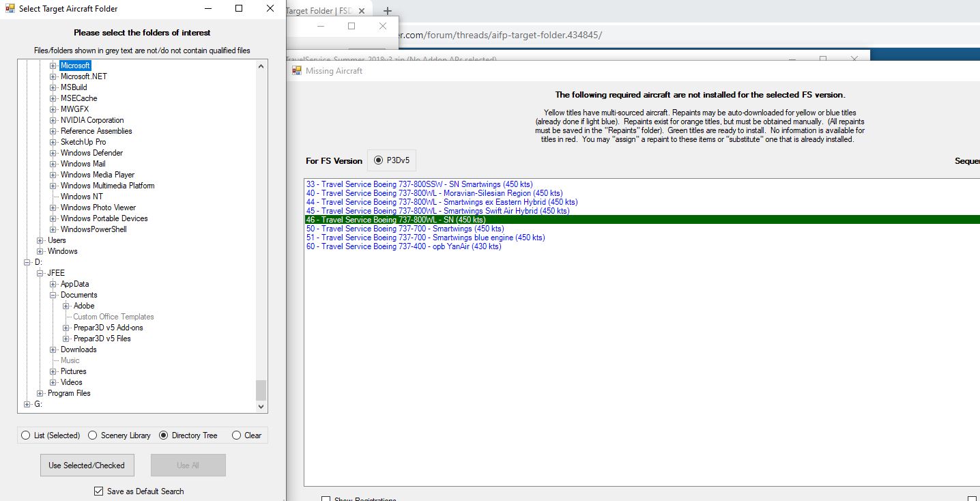Click the Select Target Aircraft Folder window icon
The image size is (980, 501).
pos(10,9)
